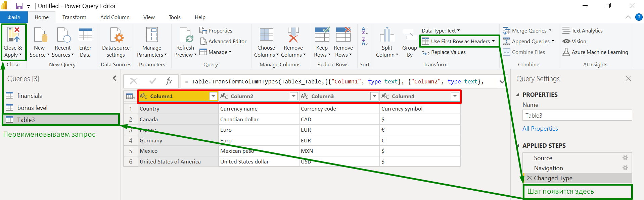Select the Canadian dollar cell
This screenshot has height=200, width=644.
[x=259, y=119]
